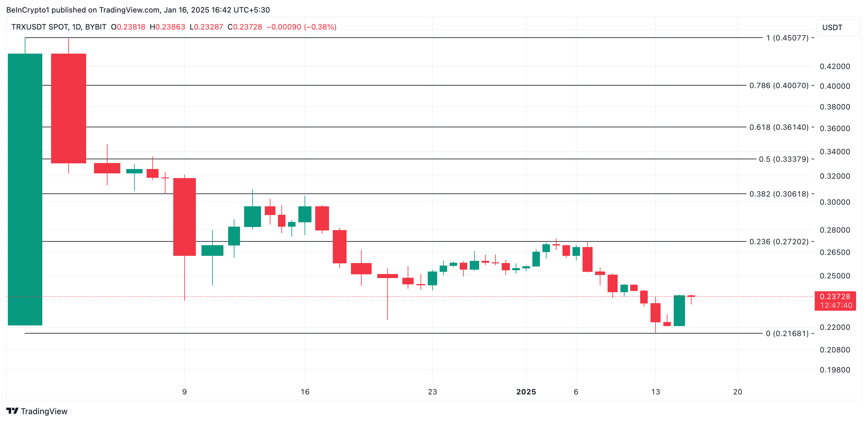Image resolution: width=868 pixels, height=422 pixels.
Task: Click the TradingView text link at bottom
Action: point(44,411)
